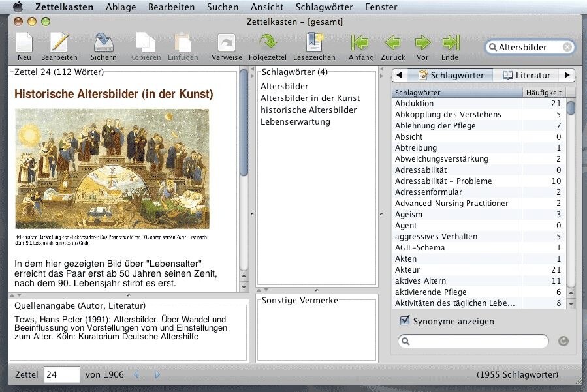Open Bearbeiten pencil tool in toolbar
This screenshot has width=587, height=392.
59,46
